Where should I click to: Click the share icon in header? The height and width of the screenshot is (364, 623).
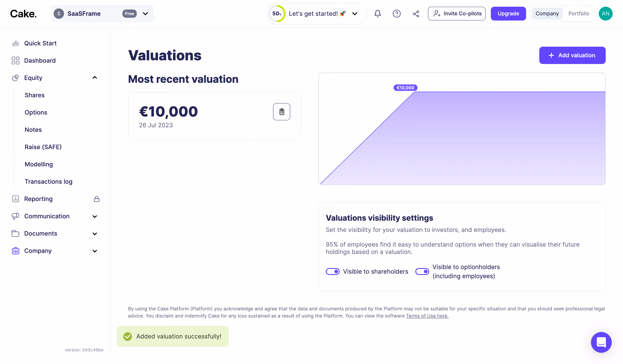pos(416,14)
